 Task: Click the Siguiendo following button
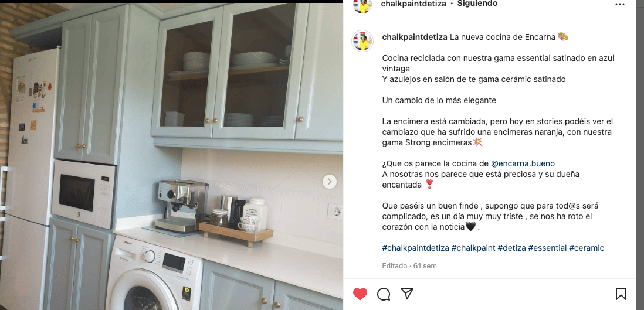[x=477, y=4]
